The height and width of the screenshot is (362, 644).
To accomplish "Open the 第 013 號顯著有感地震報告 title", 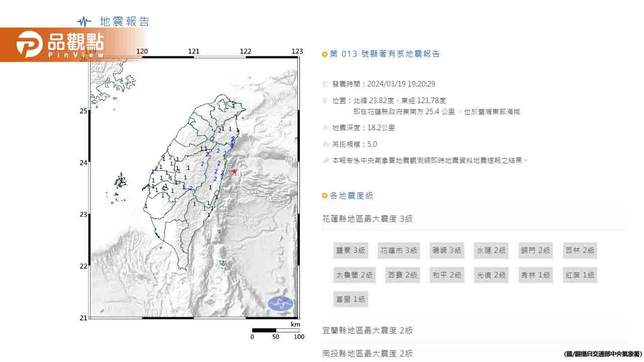I will pos(384,54).
